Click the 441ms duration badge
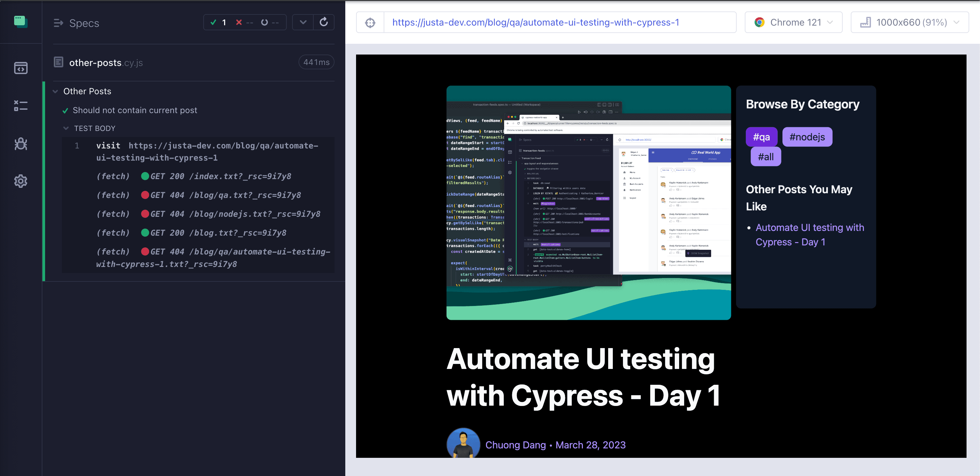The height and width of the screenshot is (476, 980). point(316,62)
